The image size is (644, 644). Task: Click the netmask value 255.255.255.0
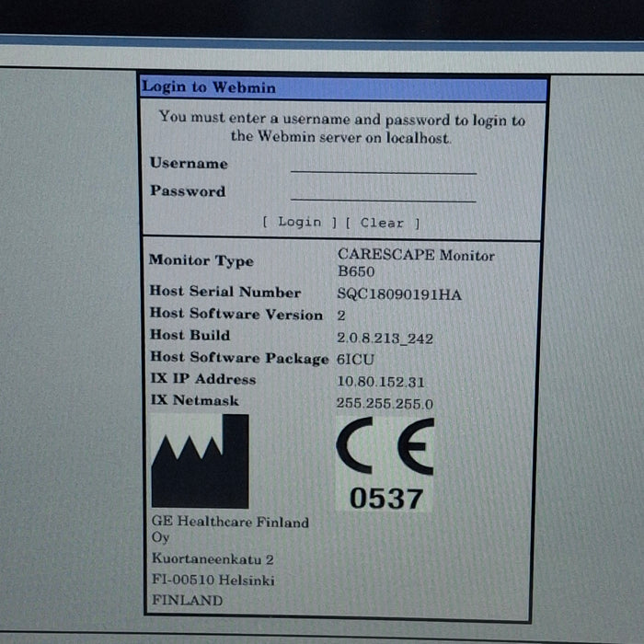click(x=385, y=404)
